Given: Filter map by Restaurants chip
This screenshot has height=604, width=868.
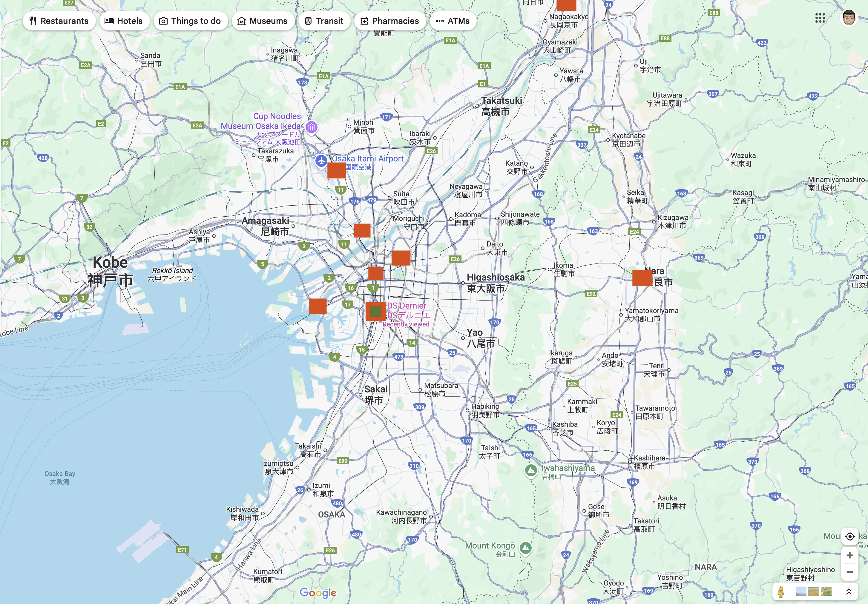Looking at the screenshot, I should pos(59,21).
